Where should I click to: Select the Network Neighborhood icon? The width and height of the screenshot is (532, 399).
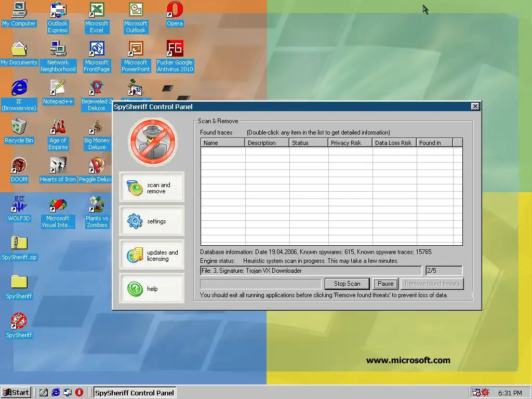58,56
